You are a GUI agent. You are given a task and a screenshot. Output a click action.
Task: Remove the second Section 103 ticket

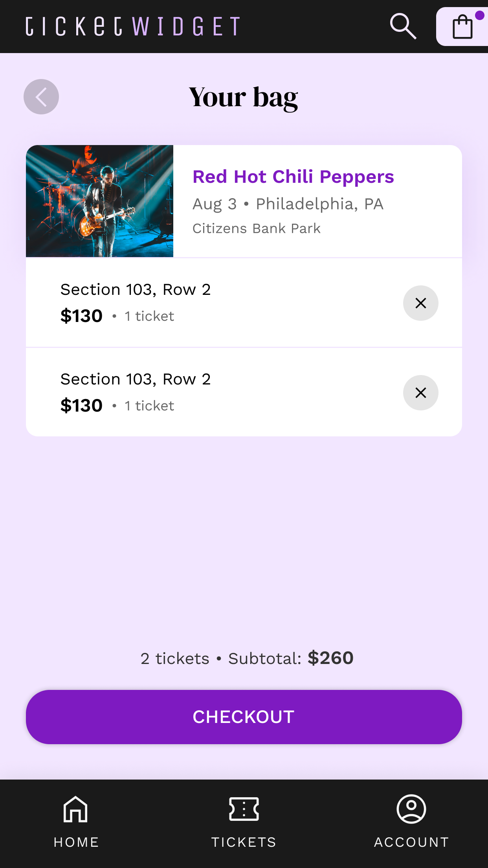[421, 393]
